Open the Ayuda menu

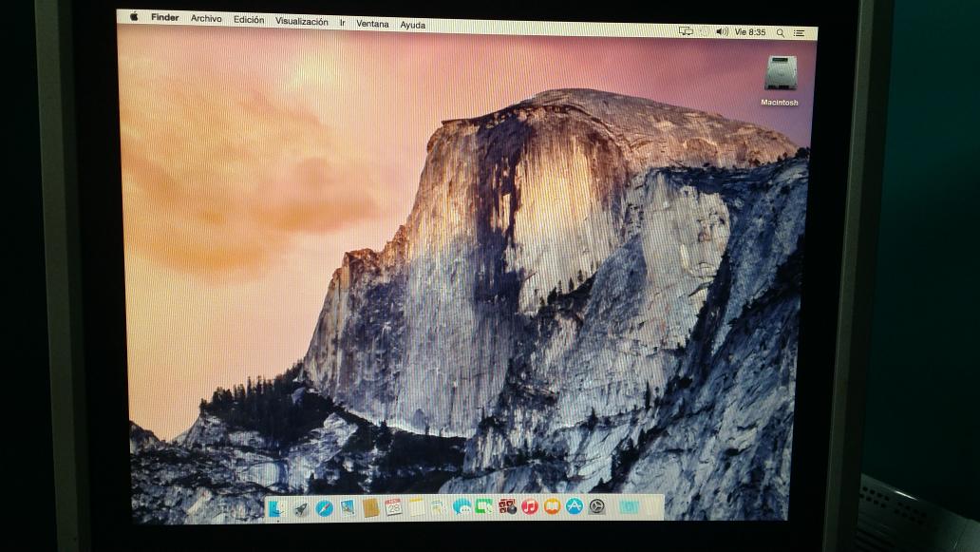(414, 22)
